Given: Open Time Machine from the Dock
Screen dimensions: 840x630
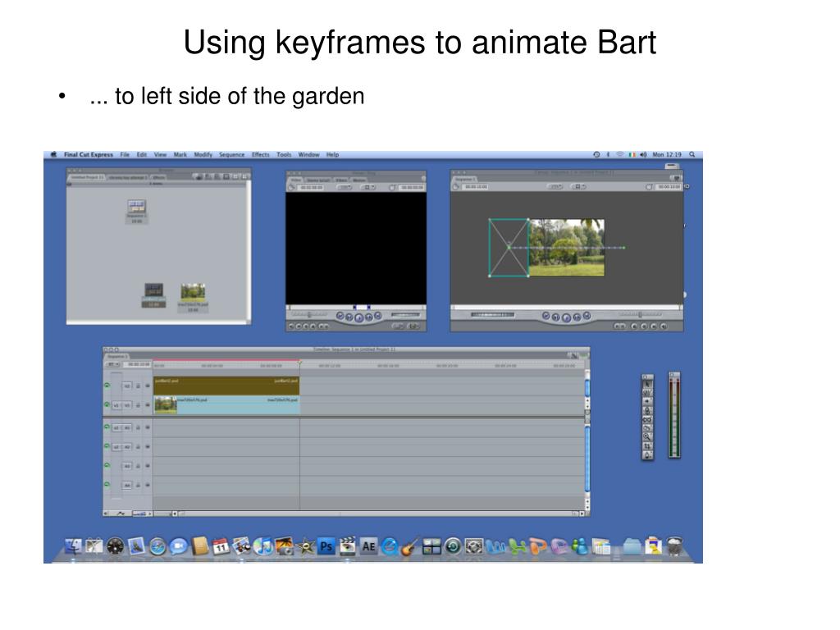Looking at the screenshot, I should (x=453, y=546).
